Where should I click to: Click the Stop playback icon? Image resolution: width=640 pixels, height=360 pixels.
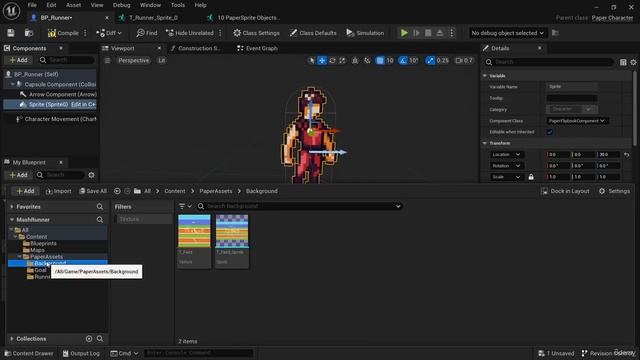tap(428, 33)
